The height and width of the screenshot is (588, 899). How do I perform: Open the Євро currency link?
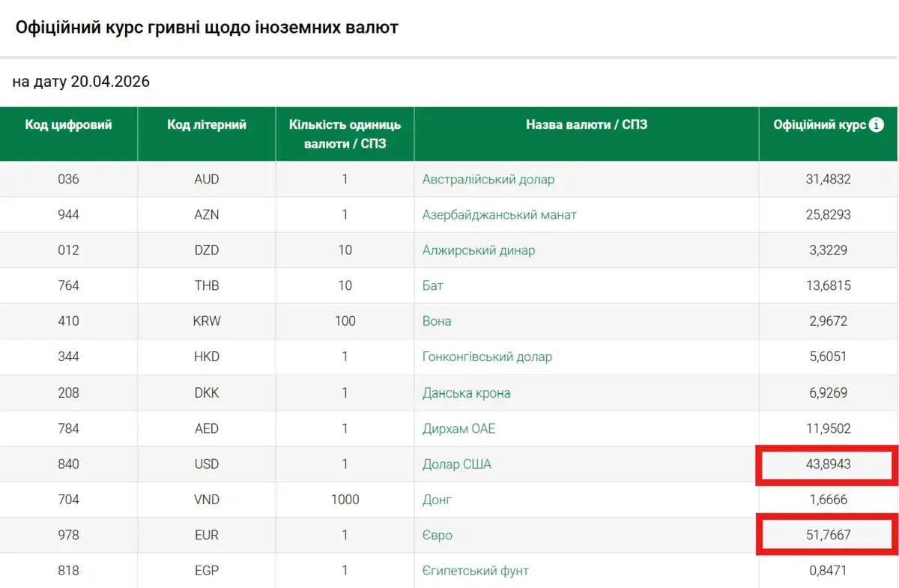point(438,536)
